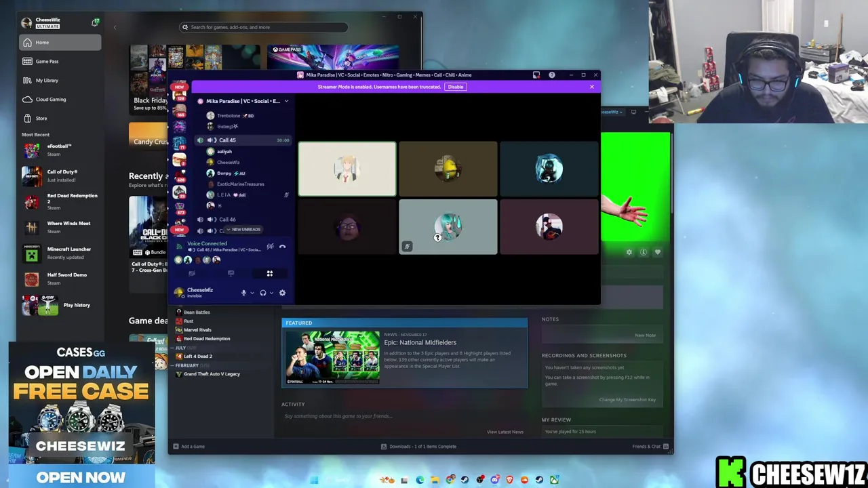Open Discord help icon
Screen dimensions: 868x488
551,75
